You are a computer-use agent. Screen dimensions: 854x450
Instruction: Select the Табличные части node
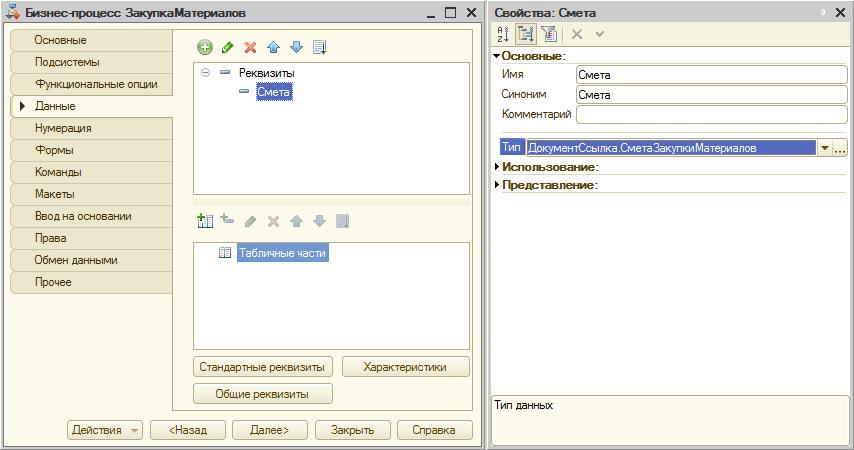(x=283, y=253)
